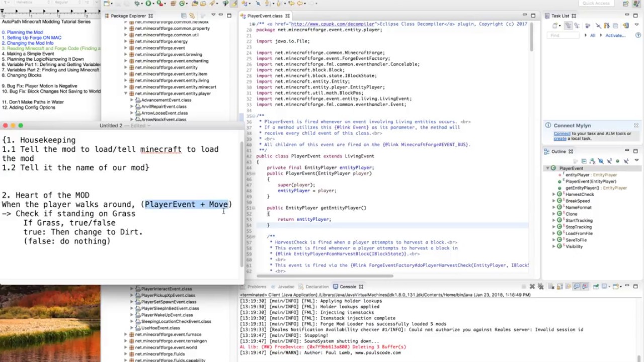Minimize the Task List panel
This screenshot has height=362, width=644.
click(x=627, y=16)
